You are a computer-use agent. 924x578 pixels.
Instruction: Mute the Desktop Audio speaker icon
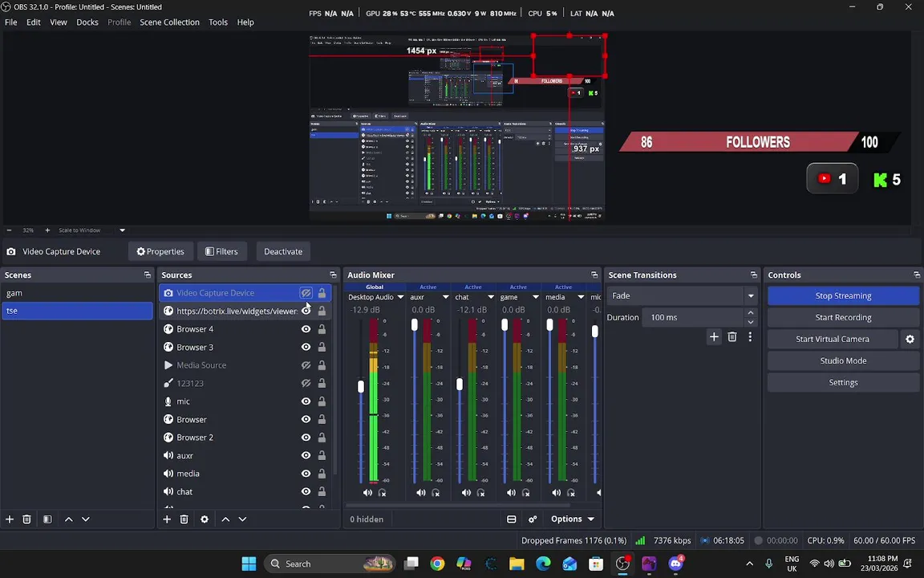(x=367, y=492)
